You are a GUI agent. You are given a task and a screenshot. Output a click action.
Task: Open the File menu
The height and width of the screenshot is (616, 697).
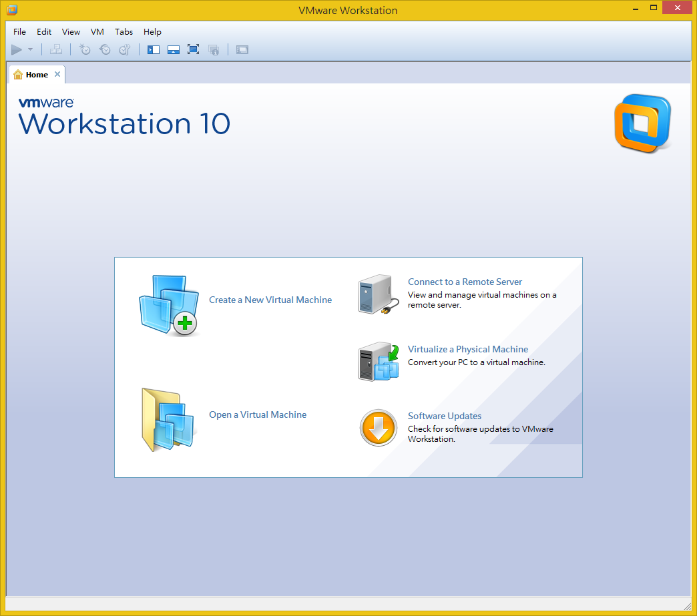[19, 31]
